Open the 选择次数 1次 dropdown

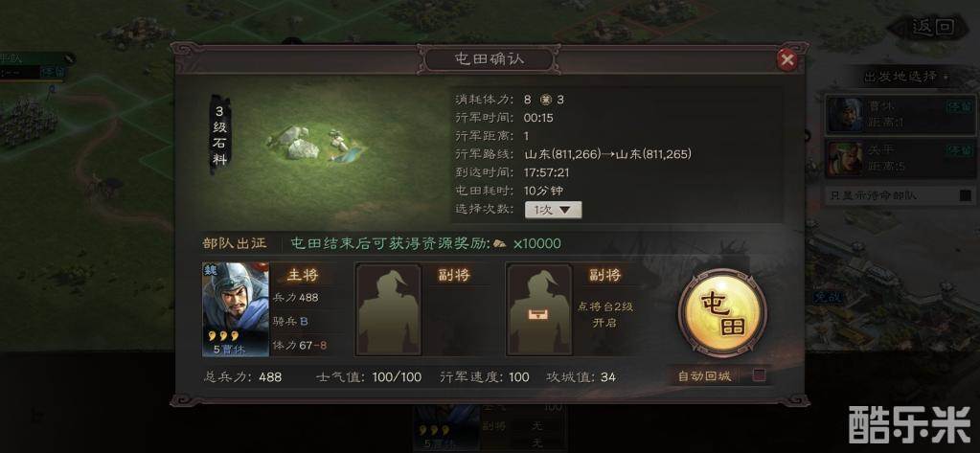[553, 210]
